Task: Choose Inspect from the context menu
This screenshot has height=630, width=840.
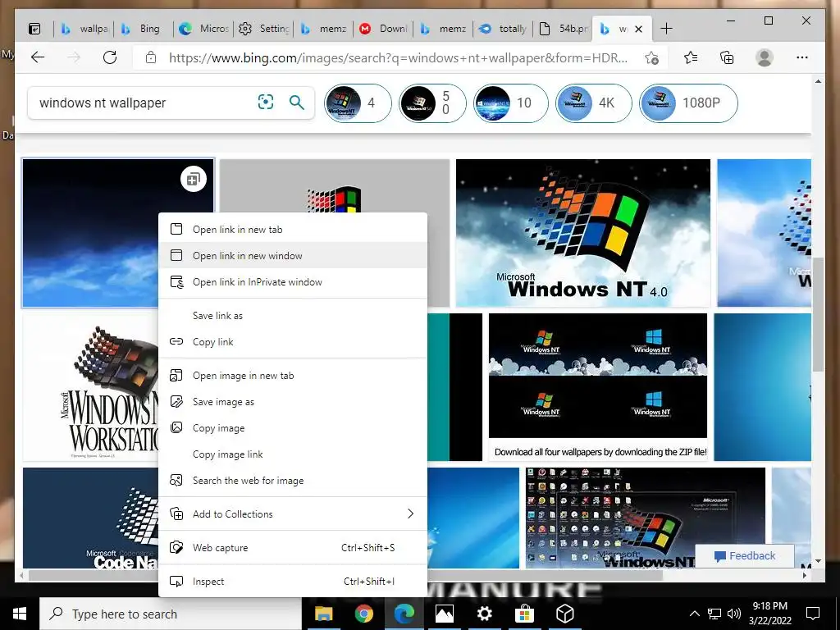Action: (293, 582)
